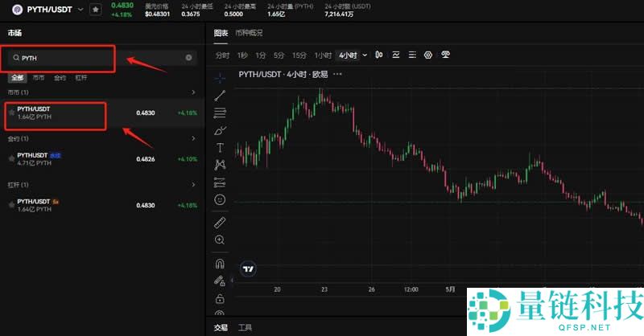This screenshot has width=644, height=336.
Task: Toggle favorite star next to PYTH/USDT header
Action: [x=96, y=9]
